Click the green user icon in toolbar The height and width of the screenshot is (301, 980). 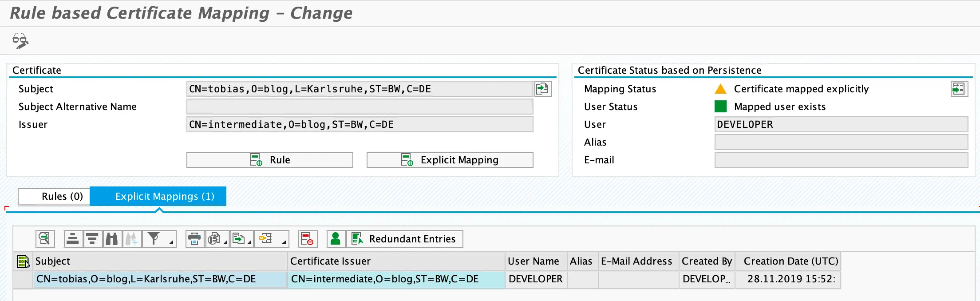pyautogui.click(x=336, y=239)
